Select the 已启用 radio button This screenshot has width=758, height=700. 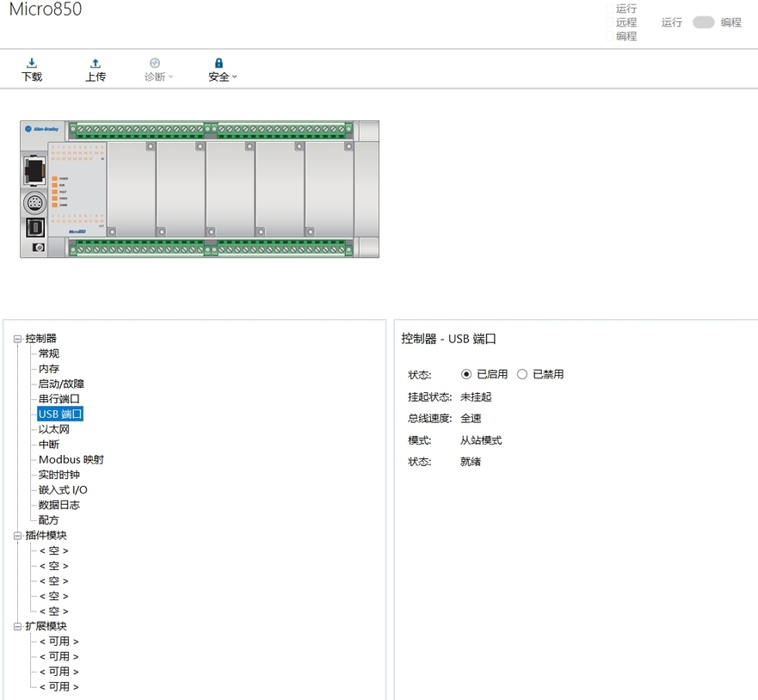coord(466,374)
